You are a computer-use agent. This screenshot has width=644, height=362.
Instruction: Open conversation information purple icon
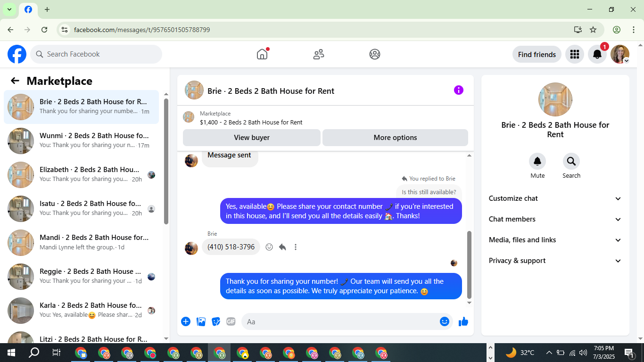tap(459, 90)
